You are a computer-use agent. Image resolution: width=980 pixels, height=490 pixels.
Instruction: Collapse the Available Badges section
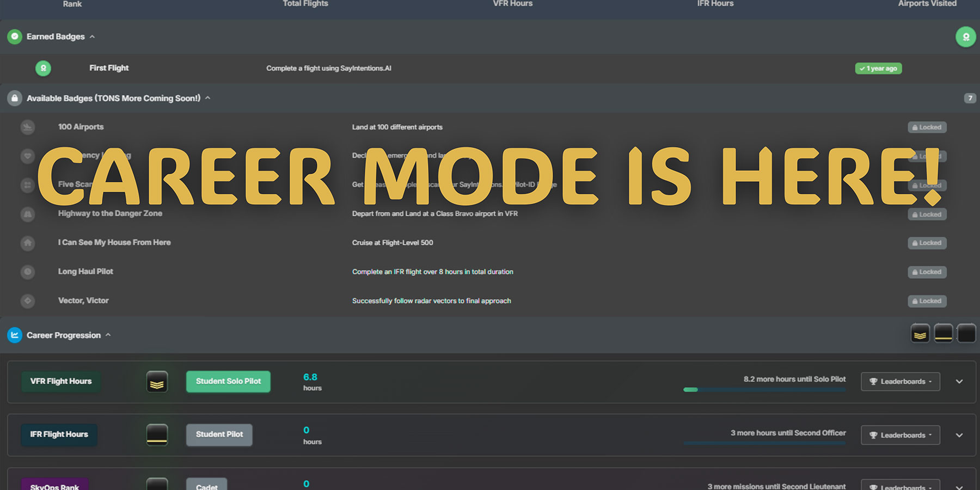pyautogui.click(x=207, y=98)
